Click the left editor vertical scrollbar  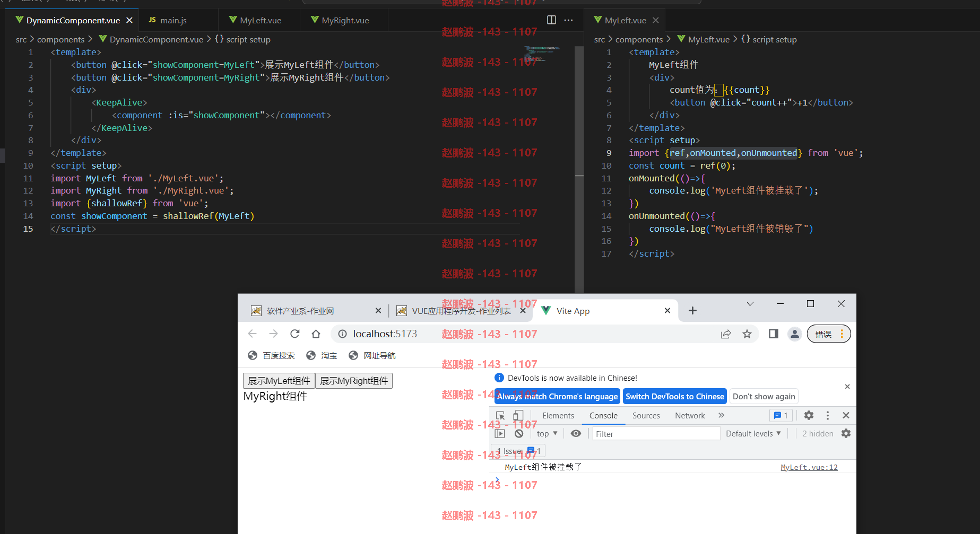(x=579, y=170)
